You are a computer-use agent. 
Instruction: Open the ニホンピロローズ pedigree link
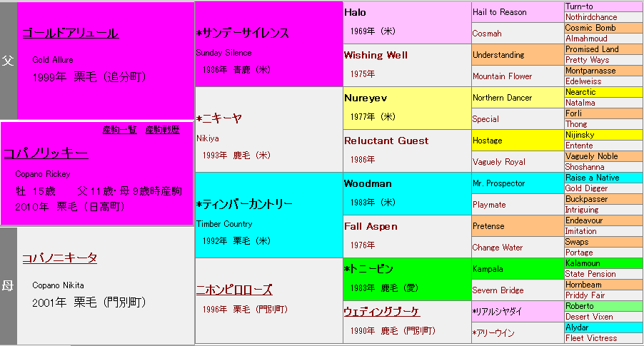point(234,290)
